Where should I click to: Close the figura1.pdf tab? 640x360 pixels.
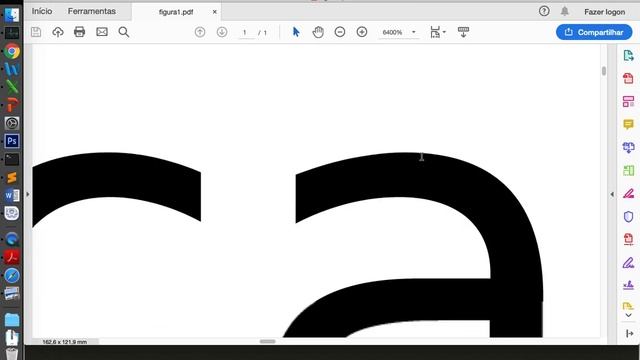pos(215,12)
